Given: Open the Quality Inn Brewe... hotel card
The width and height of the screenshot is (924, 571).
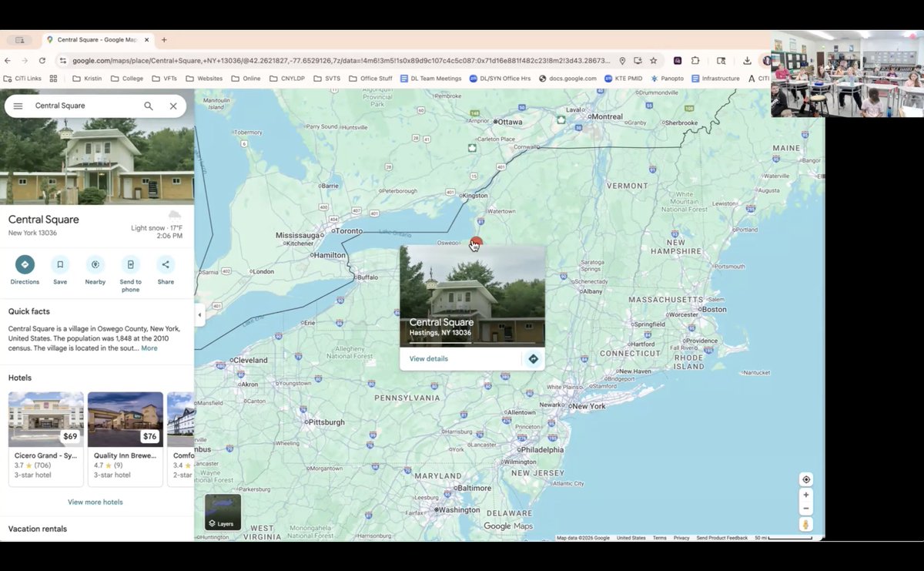Looking at the screenshot, I should click(126, 439).
